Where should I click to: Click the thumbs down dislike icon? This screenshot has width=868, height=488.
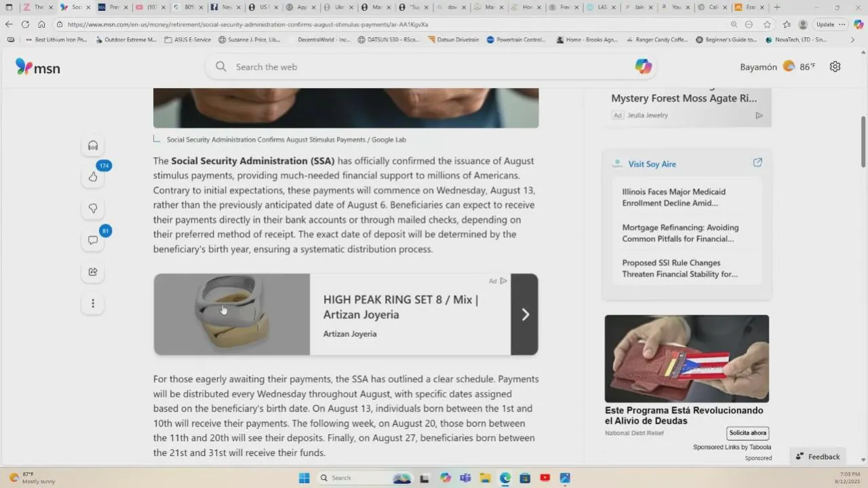pos(93,208)
